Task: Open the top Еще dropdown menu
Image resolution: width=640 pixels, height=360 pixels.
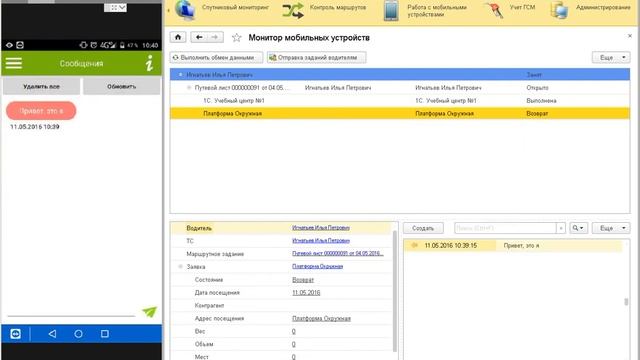Action: 611,58
